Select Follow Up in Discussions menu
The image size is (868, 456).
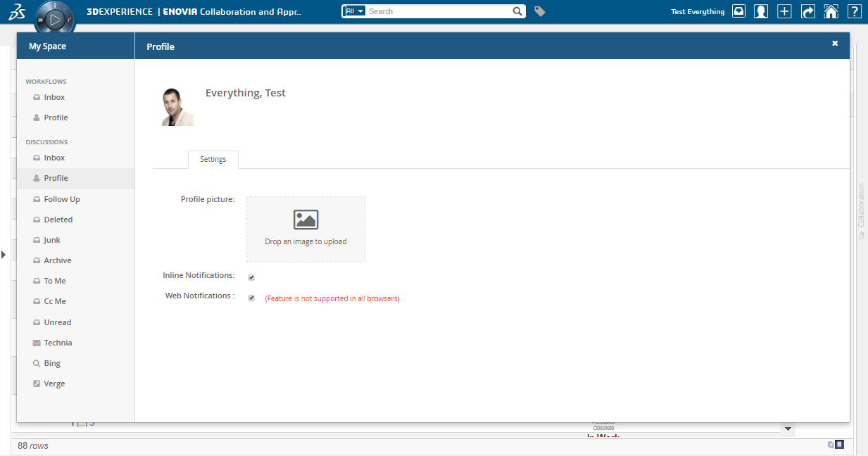point(62,199)
